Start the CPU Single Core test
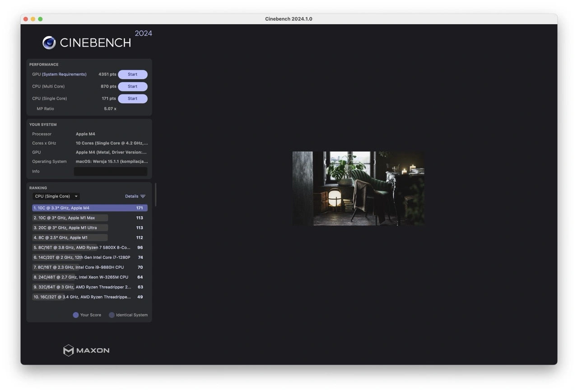The image size is (578, 392). [x=132, y=98]
